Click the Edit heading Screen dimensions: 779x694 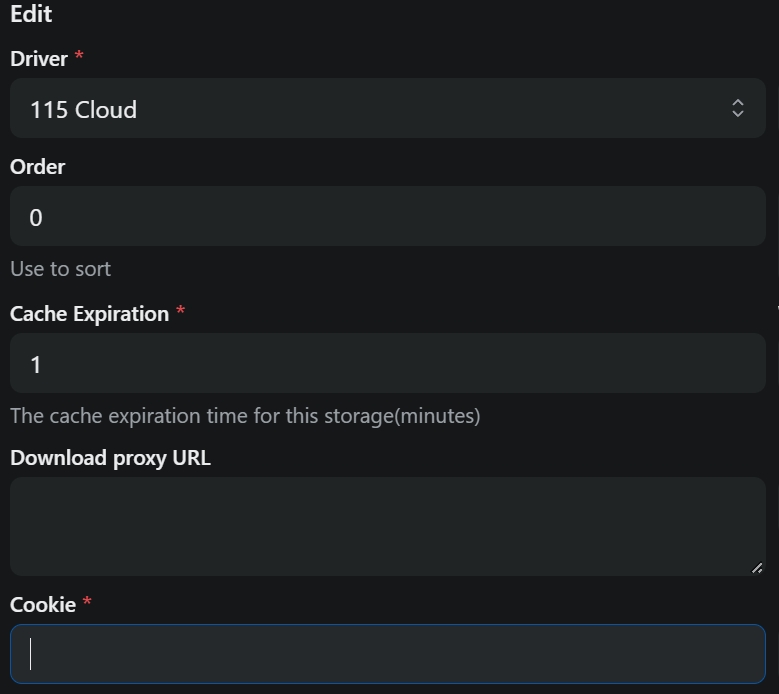[x=31, y=14]
